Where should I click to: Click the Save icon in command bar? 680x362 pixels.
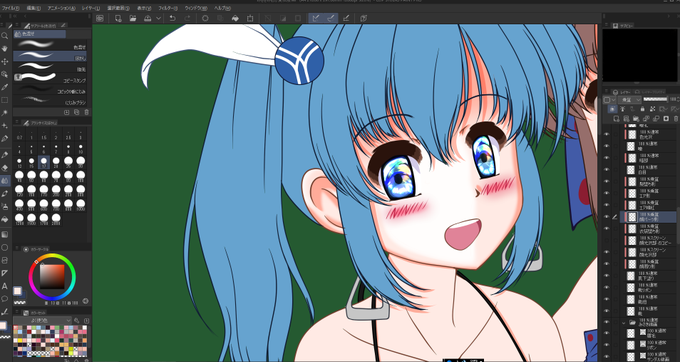point(147,18)
